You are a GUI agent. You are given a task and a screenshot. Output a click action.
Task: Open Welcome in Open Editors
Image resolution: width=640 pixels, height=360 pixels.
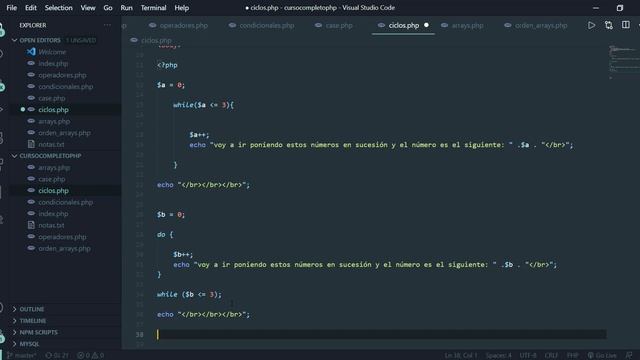52,52
